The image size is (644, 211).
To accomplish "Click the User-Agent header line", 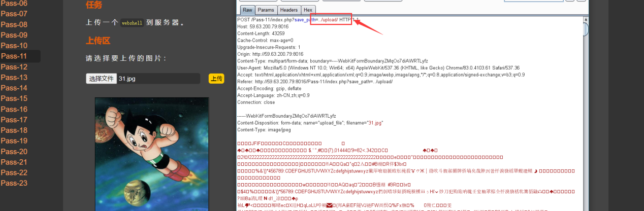I will 378,67.
